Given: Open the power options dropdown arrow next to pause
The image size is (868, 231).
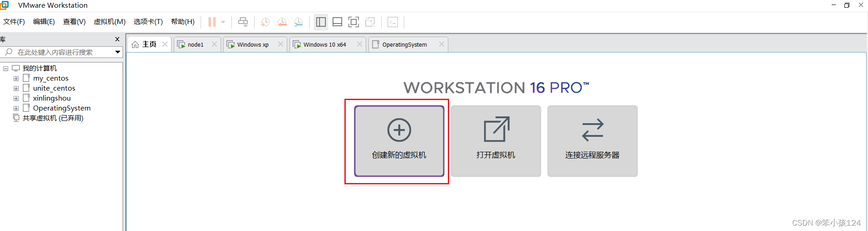Looking at the screenshot, I should [223, 22].
